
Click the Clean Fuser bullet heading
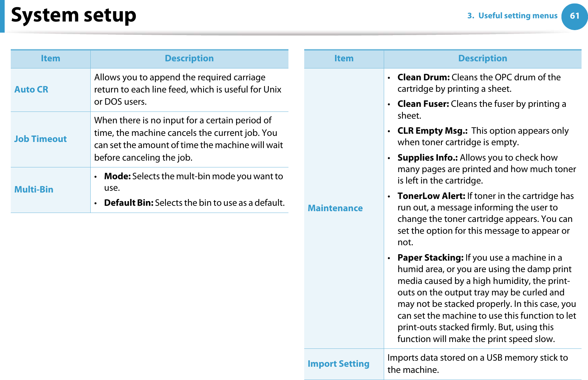(423, 104)
